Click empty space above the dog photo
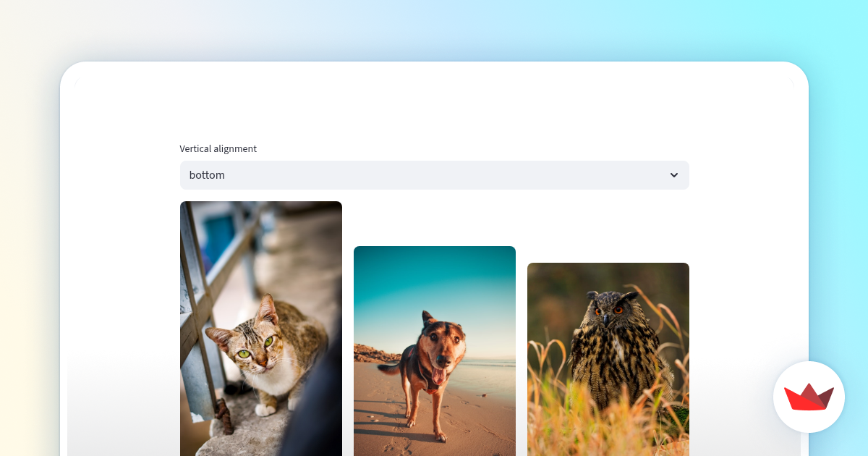The width and height of the screenshot is (868, 456). pos(434,223)
